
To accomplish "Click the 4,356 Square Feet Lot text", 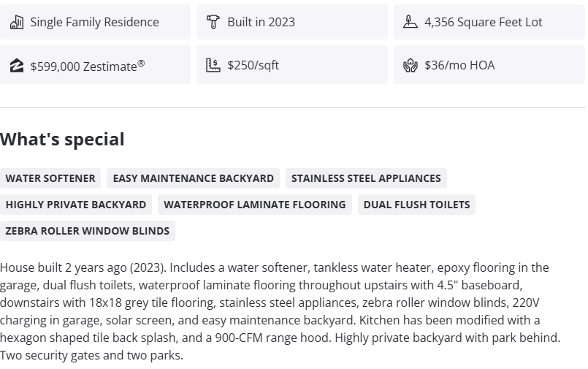I will click(483, 22).
